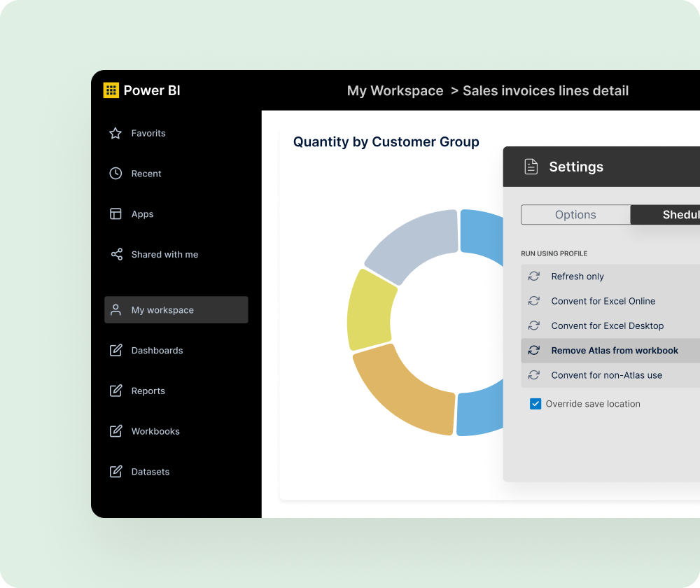The height and width of the screenshot is (588, 700).
Task: Select the Apps layout icon
Action: coord(116,214)
